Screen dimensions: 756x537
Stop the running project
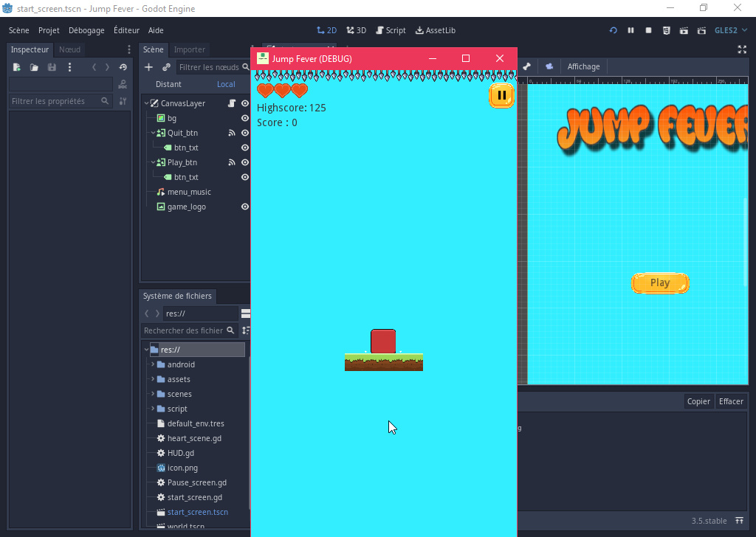(648, 30)
